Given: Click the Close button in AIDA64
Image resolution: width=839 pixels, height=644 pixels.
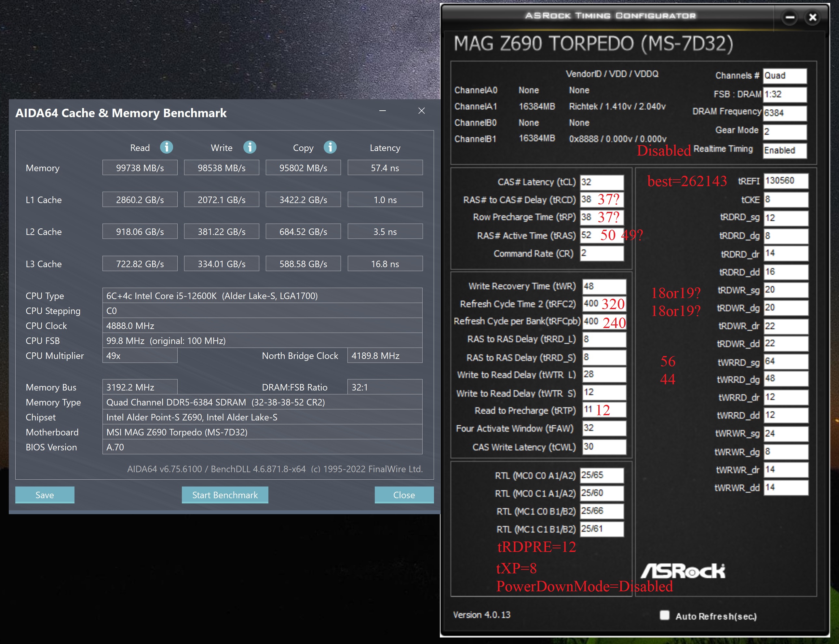Looking at the screenshot, I should point(404,495).
